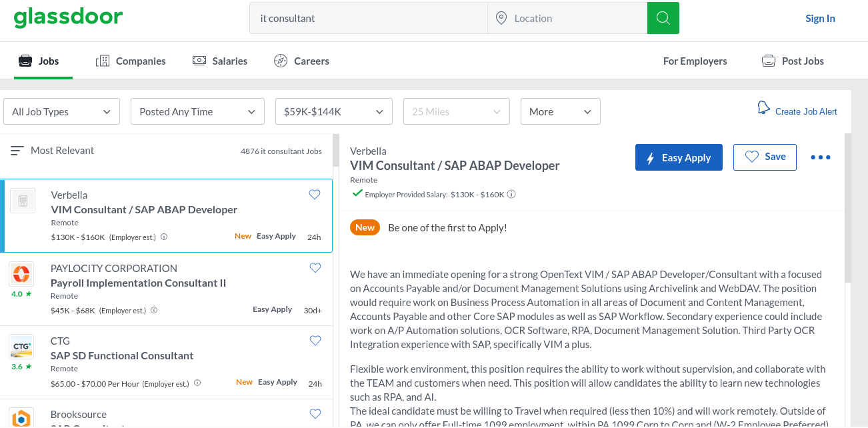The image size is (868, 428).
Task: Click the location pin icon
Action: coord(501,19)
